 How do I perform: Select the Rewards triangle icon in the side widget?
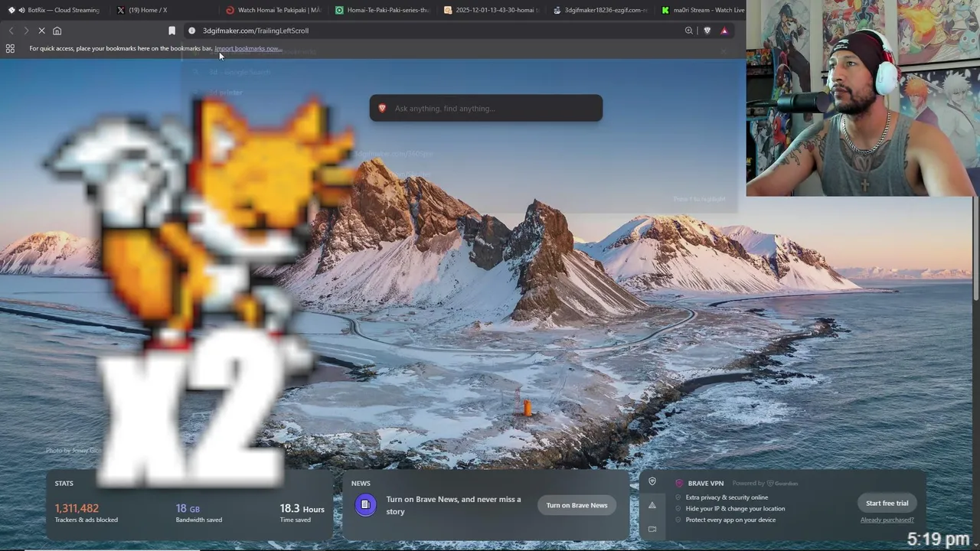pos(652,505)
